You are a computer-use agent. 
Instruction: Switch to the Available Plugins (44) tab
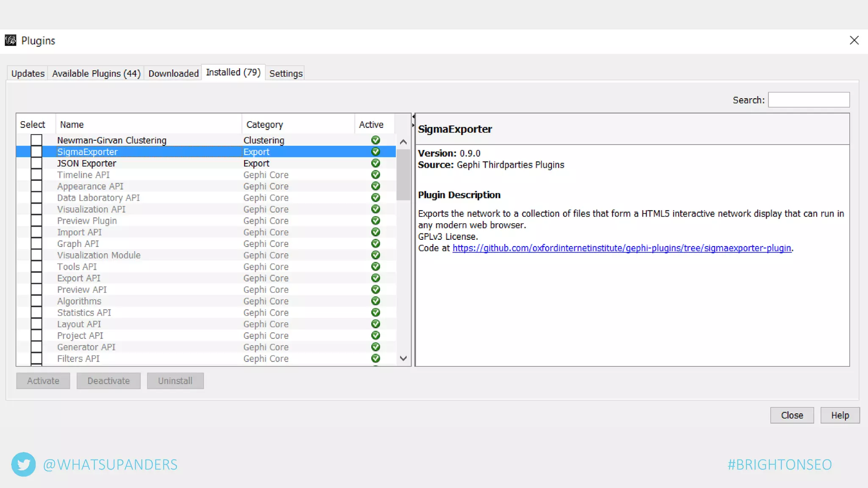[x=96, y=73]
